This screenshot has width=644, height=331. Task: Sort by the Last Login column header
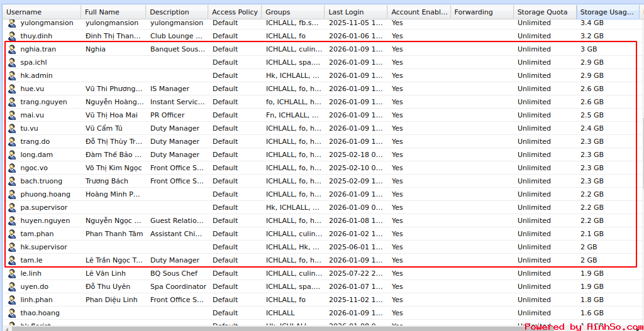coord(355,12)
